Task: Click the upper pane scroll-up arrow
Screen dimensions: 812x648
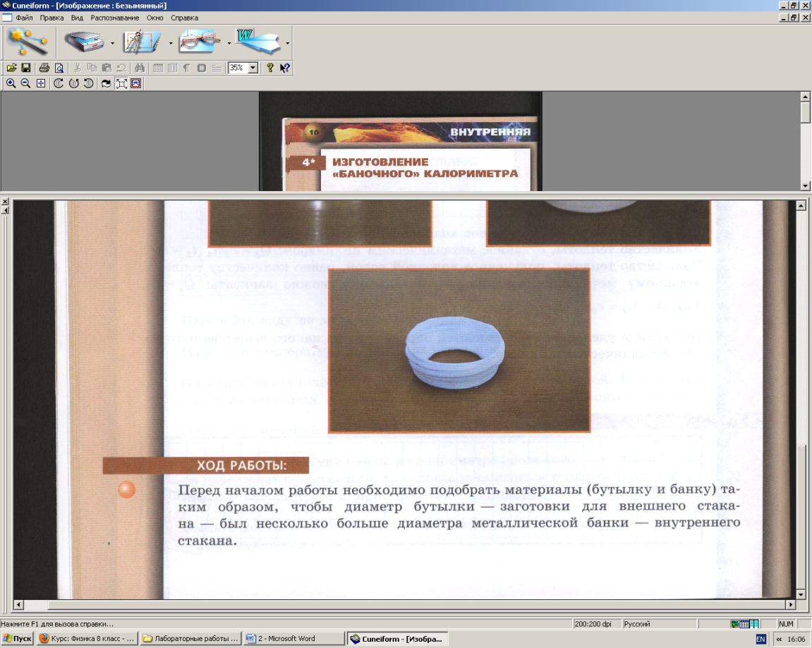Action: [x=805, y=97]
